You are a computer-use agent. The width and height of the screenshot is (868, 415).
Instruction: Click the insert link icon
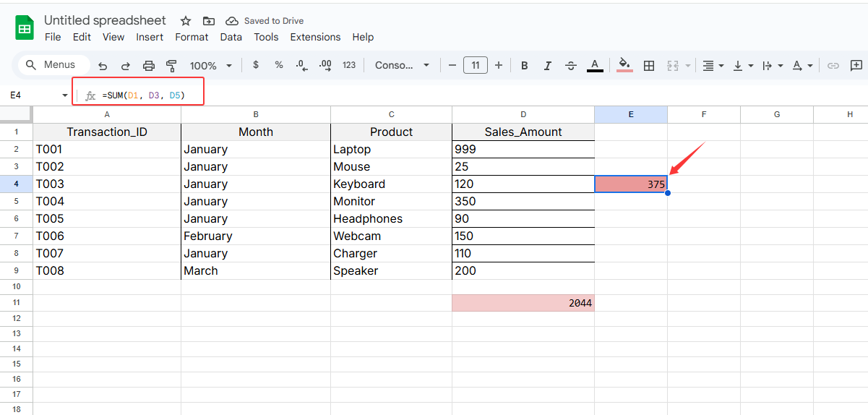(833, 66)
